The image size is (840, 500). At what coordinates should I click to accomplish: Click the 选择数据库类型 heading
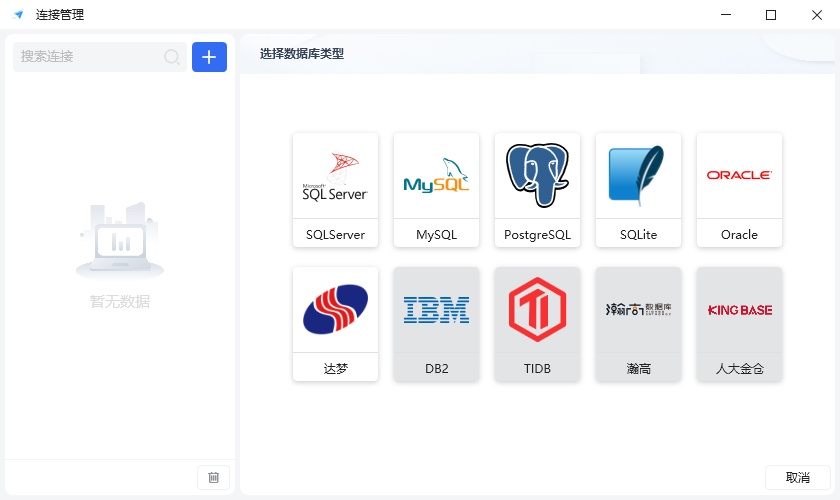pyautogui.click(x=302, y=54)
